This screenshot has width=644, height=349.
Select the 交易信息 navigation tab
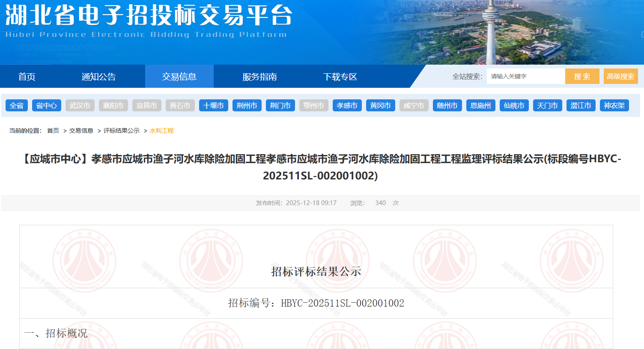[179, 77]
